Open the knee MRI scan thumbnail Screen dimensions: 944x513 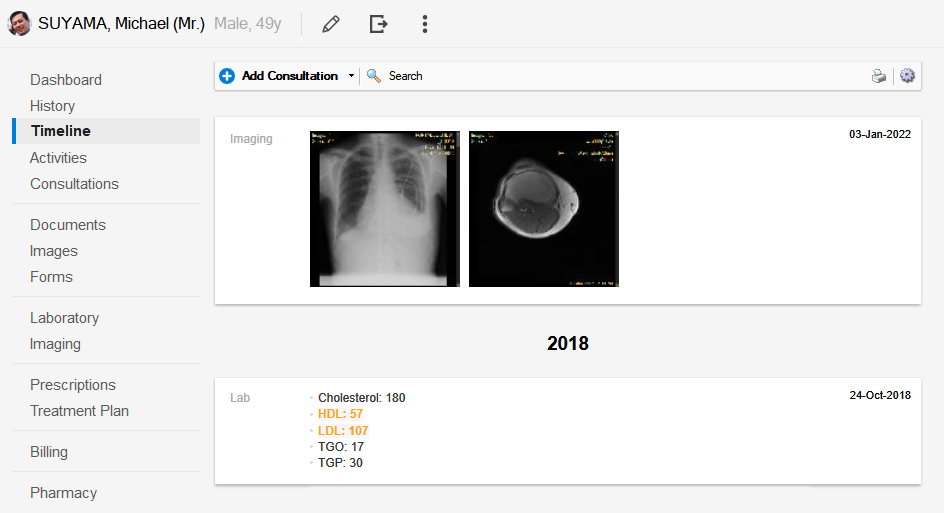pyautogui.click(x=544, y=209)
